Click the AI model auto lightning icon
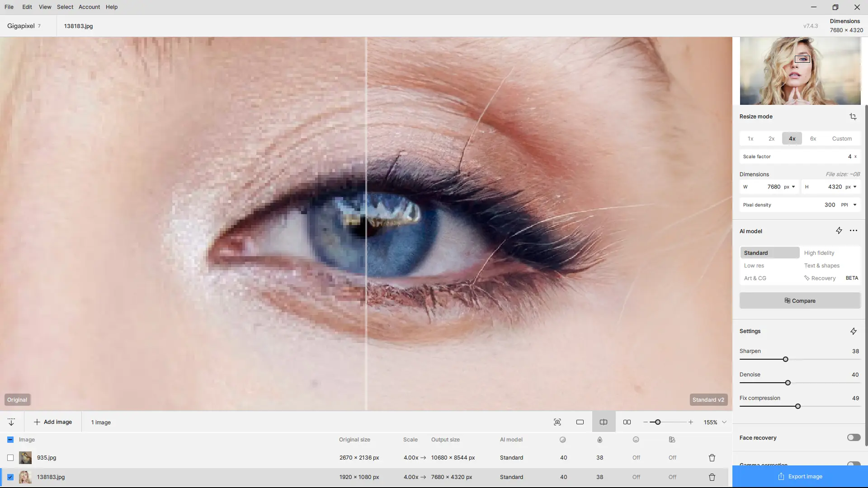This screenshot has width=868, height=488. (839, 231)
